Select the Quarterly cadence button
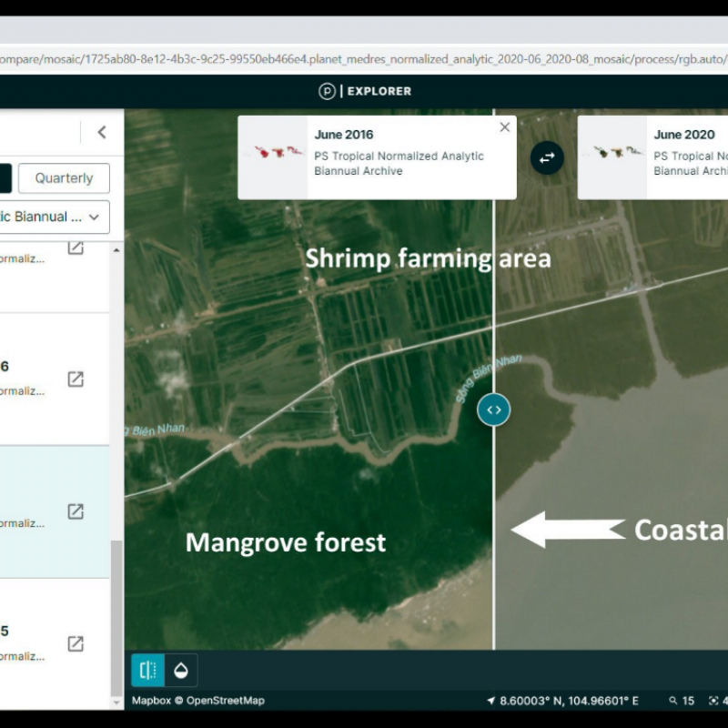The width and height of the screenshot is (728, 728). coord(64,177)
